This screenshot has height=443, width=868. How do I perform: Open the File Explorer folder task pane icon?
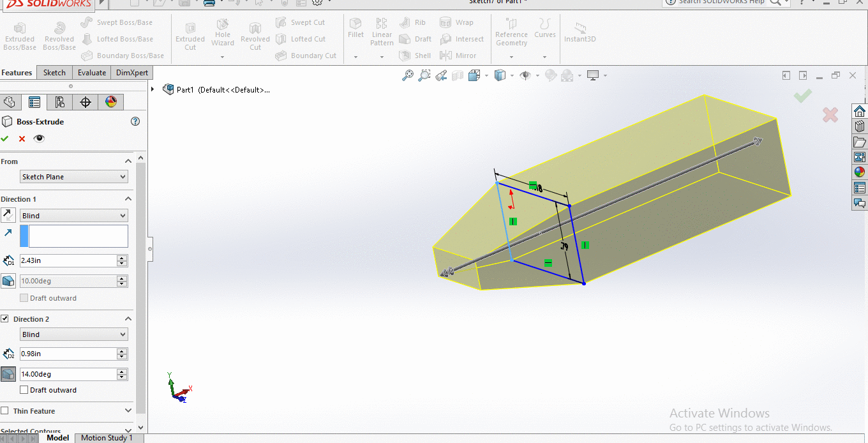pyautogui.click(x=860, y=141)
